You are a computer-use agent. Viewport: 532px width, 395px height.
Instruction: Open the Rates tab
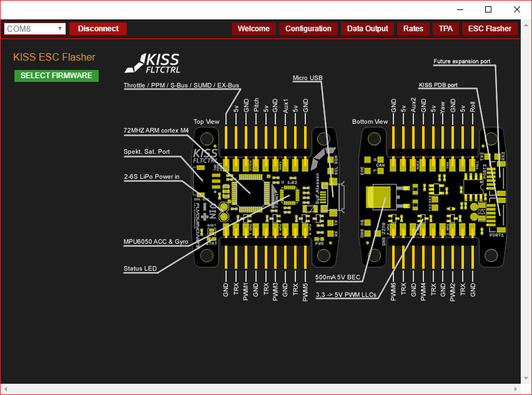413,29
